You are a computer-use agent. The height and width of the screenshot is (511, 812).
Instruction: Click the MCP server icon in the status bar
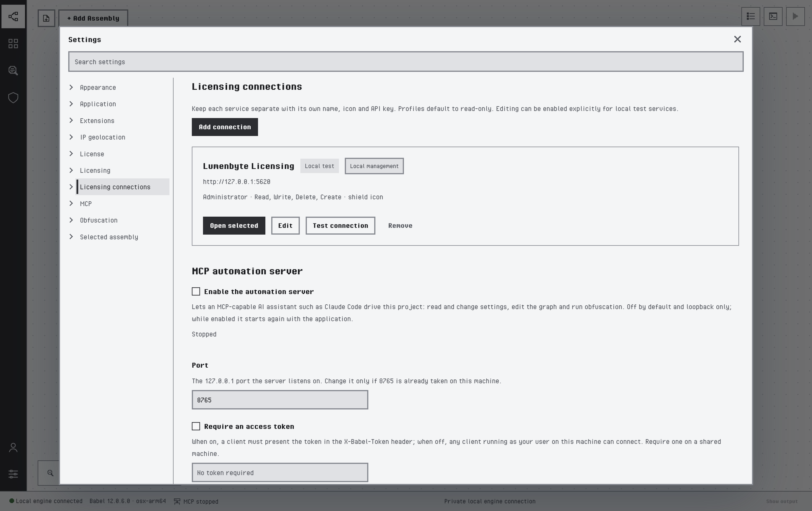(x=177, y=501)
